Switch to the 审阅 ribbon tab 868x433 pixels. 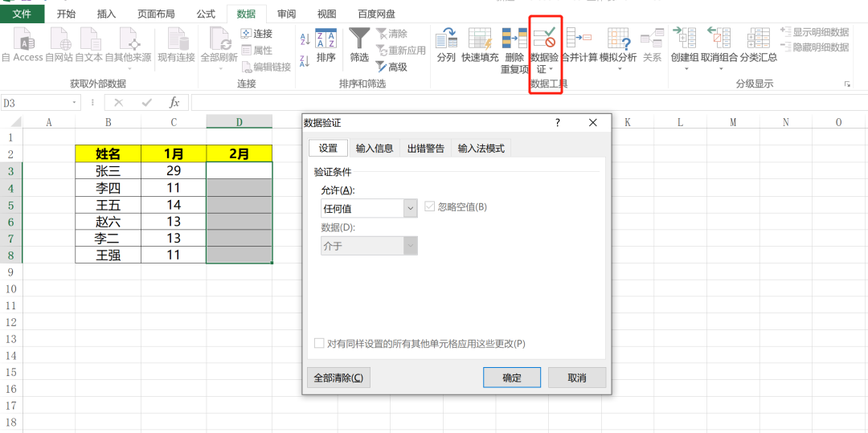point(286,14)
